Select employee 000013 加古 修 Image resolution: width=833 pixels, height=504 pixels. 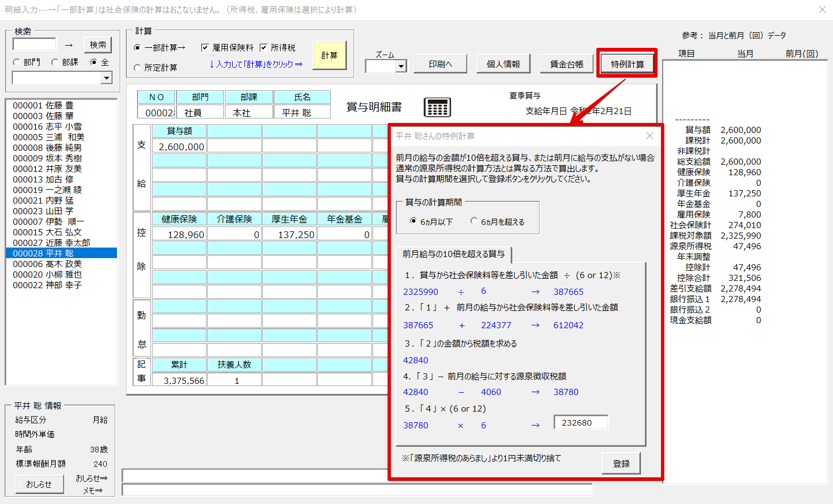(x=61, y=180)
